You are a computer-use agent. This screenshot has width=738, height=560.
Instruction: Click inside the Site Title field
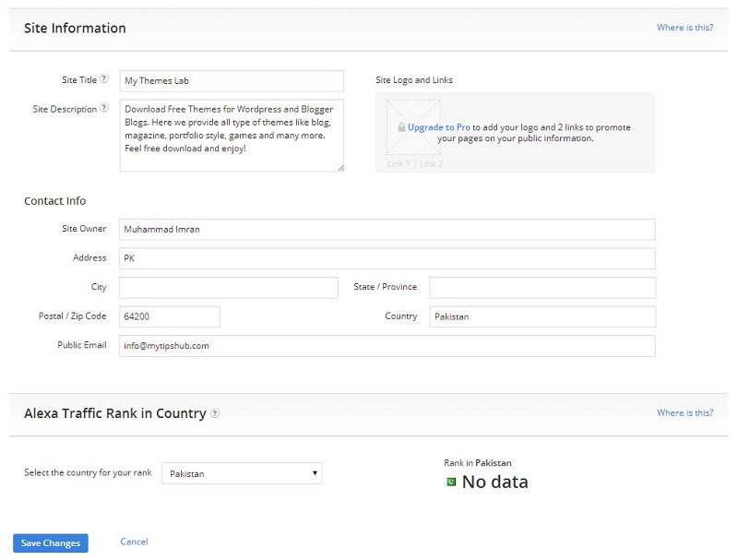point(231,81)
